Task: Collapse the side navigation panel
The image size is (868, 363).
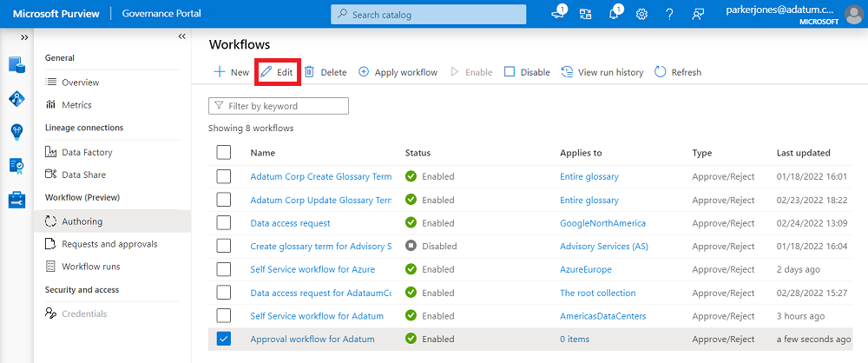Action: (181, 36)
